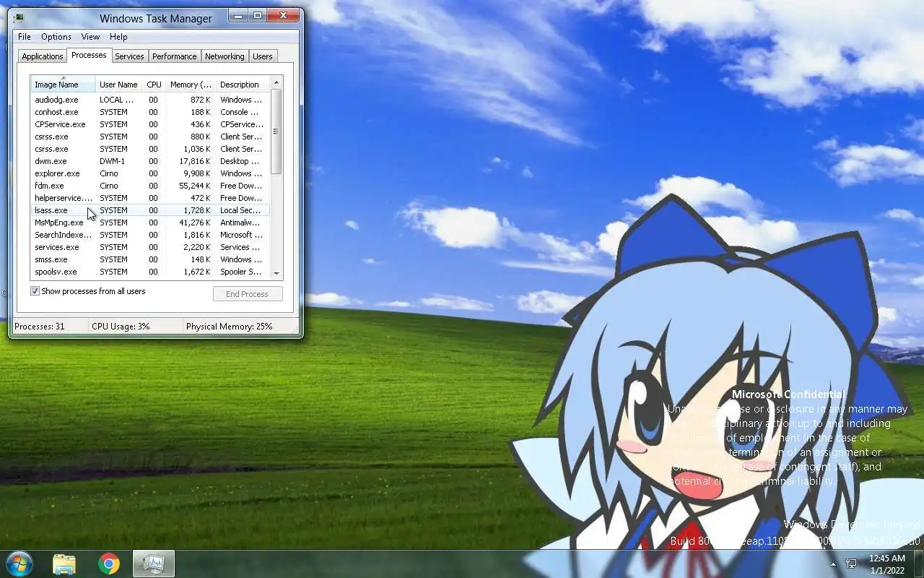Viewport: 924px width, 578px height.
Task: Click the Physical Memory: 25% status entry
Action: coord(230,327)
